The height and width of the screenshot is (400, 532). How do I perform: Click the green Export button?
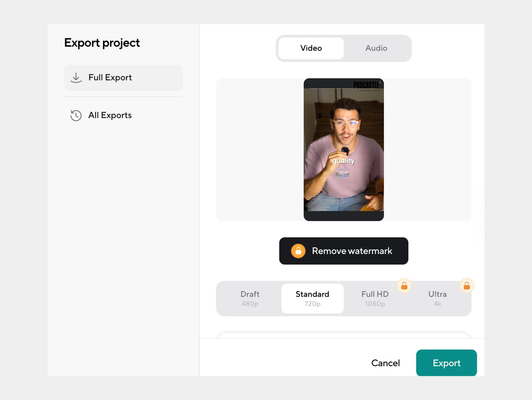446,363
